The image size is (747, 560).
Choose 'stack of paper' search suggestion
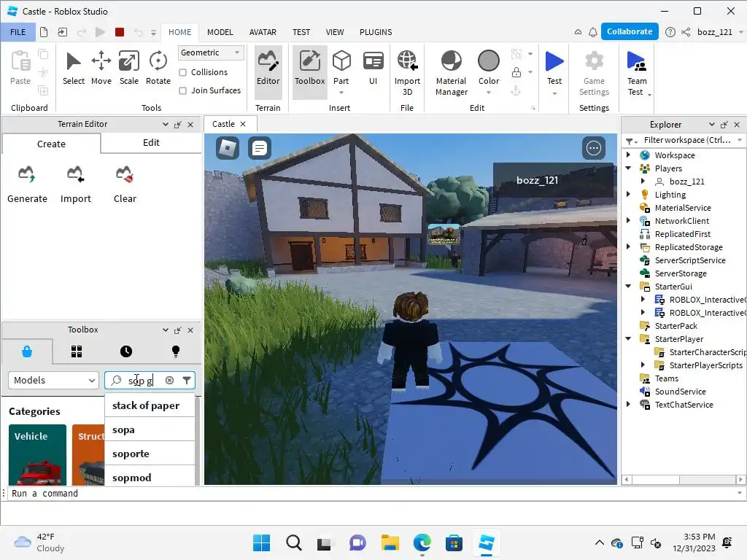150,405
